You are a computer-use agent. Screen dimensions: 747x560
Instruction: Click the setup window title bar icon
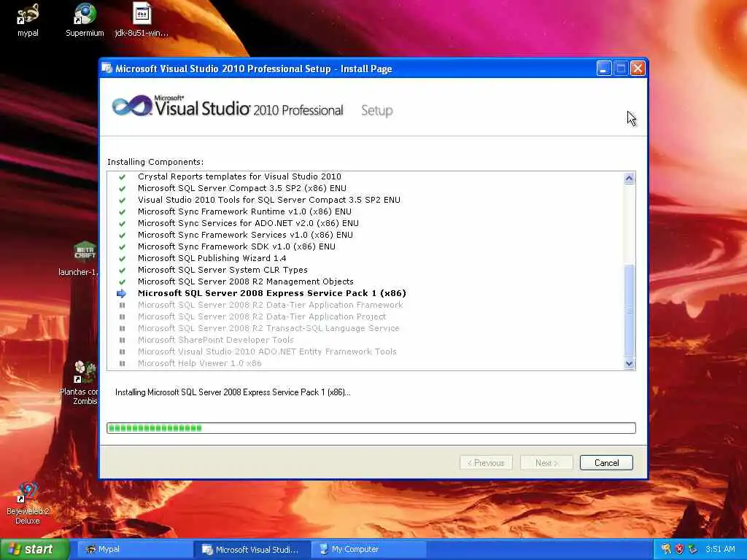[x=107, y=69]
